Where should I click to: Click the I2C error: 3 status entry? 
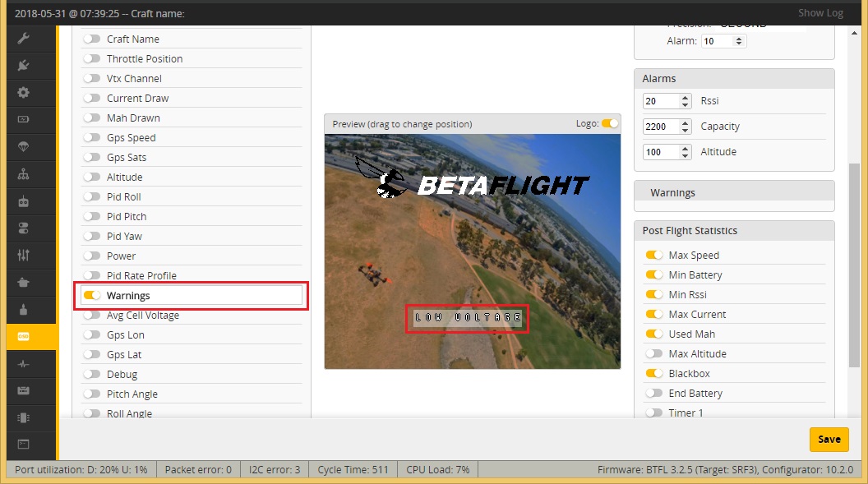tap(275, 469)
